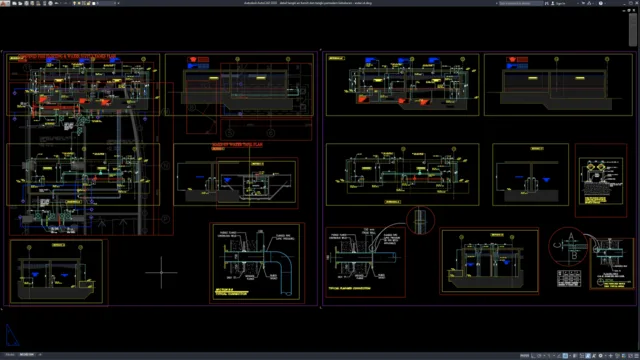This screenshot has width=640, height=360.
Task: Toggle the highlighted selection cycling icon
Action: pos(588,356)
